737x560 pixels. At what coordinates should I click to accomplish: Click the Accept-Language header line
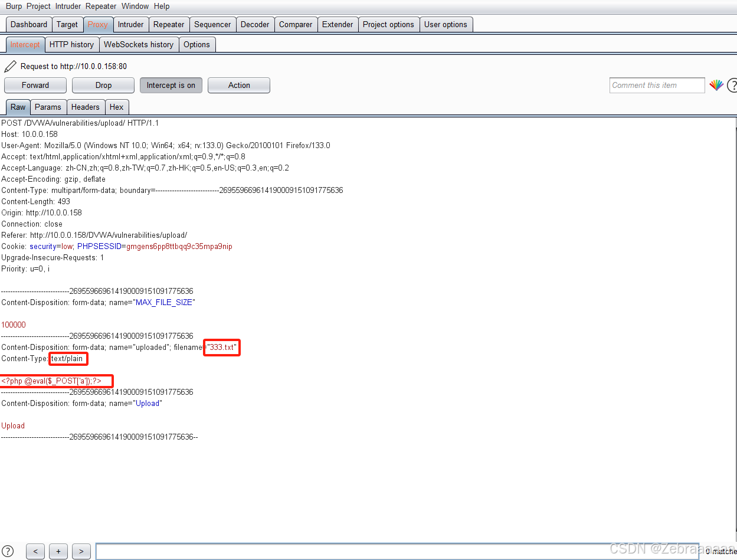[x=145, y=168]
